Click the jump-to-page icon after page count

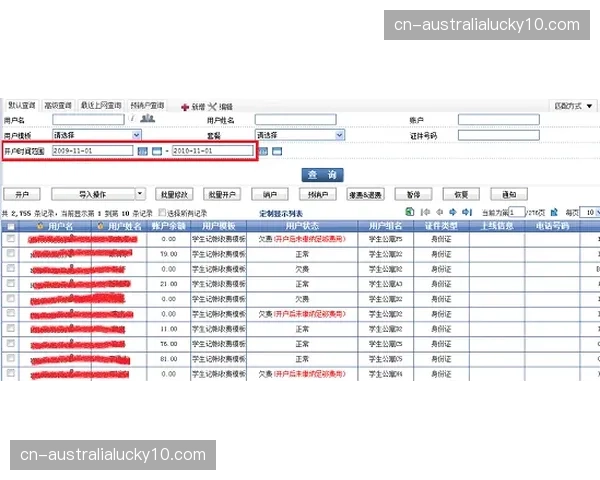554,212
